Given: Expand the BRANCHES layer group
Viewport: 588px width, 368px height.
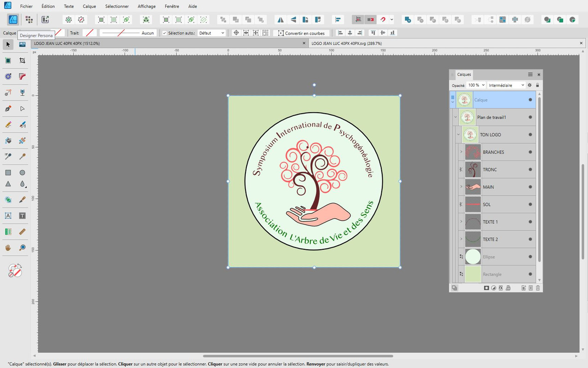Looking at the screenshot, I should pyautogui.click(x=461, y=152).
